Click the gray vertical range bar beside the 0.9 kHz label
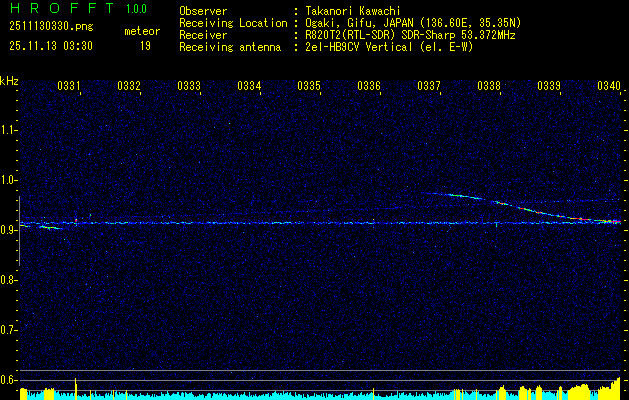Viewport: 629px width, 400px height. pos(19,231)
